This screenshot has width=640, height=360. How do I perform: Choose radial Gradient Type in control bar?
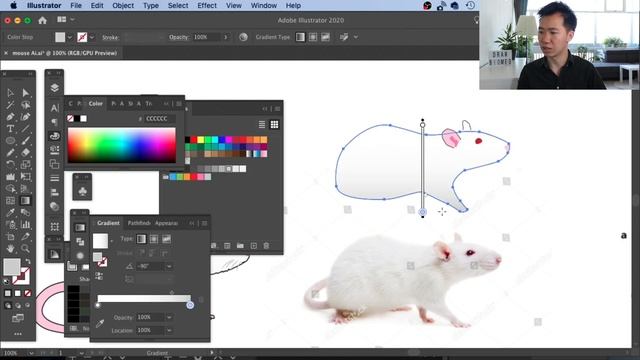pyautogui.click(x=313, y=37)
